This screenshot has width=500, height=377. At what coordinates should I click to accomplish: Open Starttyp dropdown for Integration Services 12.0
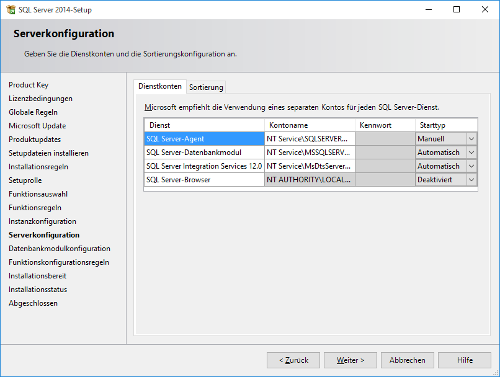(x=471, y=166)
